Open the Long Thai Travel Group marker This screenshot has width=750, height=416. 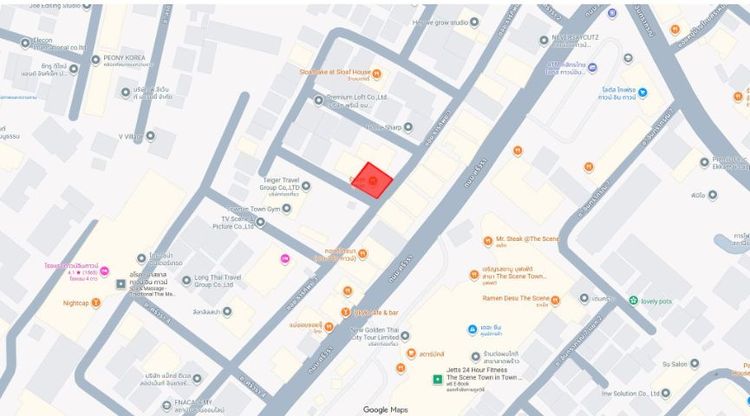(x=187, y=280)
